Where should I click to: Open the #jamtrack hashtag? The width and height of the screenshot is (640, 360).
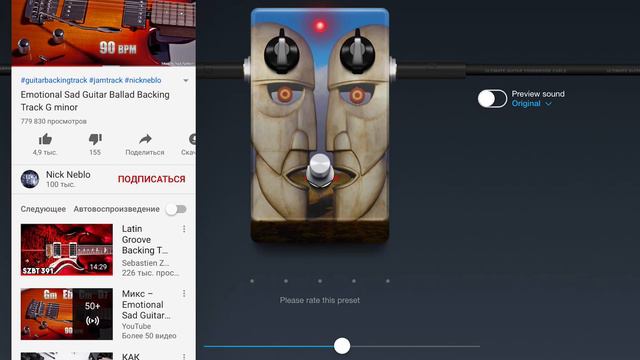[106, 80]
